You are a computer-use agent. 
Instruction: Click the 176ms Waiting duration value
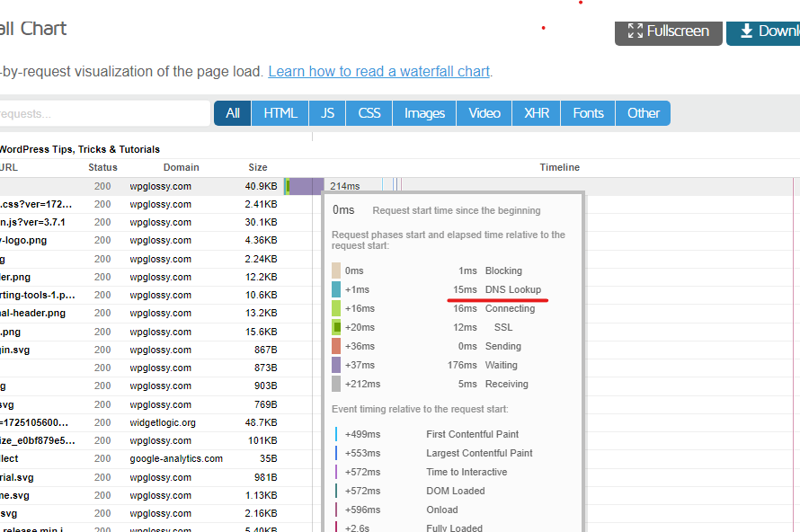tap(462, 365)
